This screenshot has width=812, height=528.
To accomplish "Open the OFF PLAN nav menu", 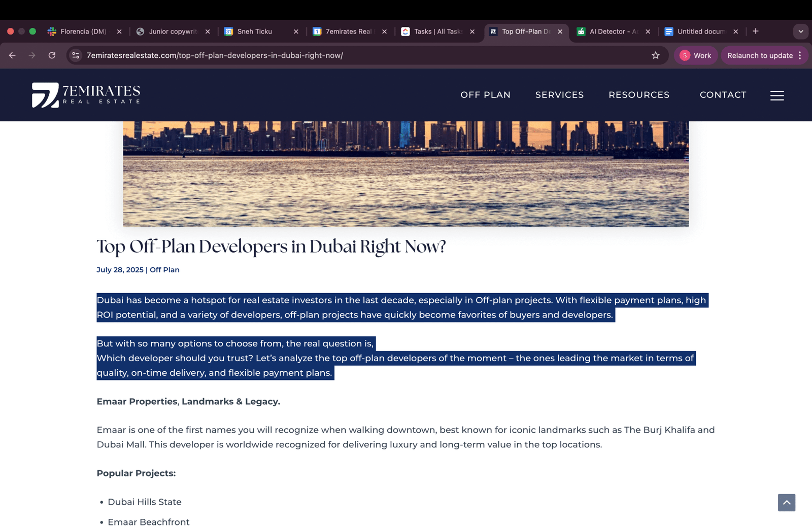I will (485, 95).
